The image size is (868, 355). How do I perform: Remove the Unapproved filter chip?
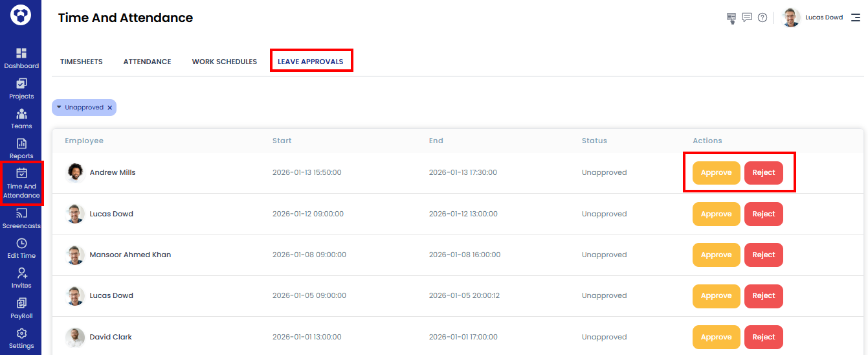(110, 108)
